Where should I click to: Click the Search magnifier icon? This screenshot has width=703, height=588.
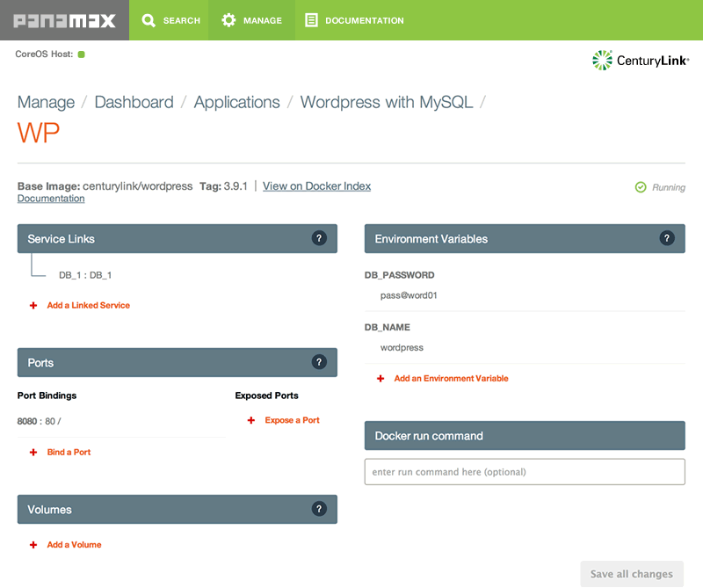point(149,20)
